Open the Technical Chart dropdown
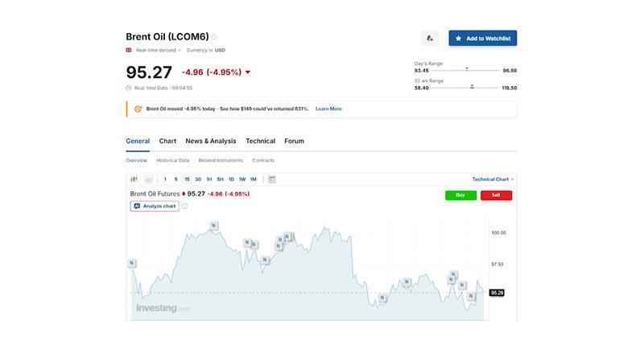 pos(493,179)
